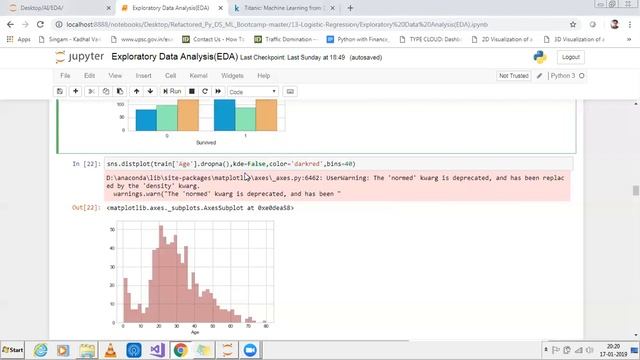Viewport: 640px width, 360px height.
Task: Open the Help menu
Action: pos(264,76)
